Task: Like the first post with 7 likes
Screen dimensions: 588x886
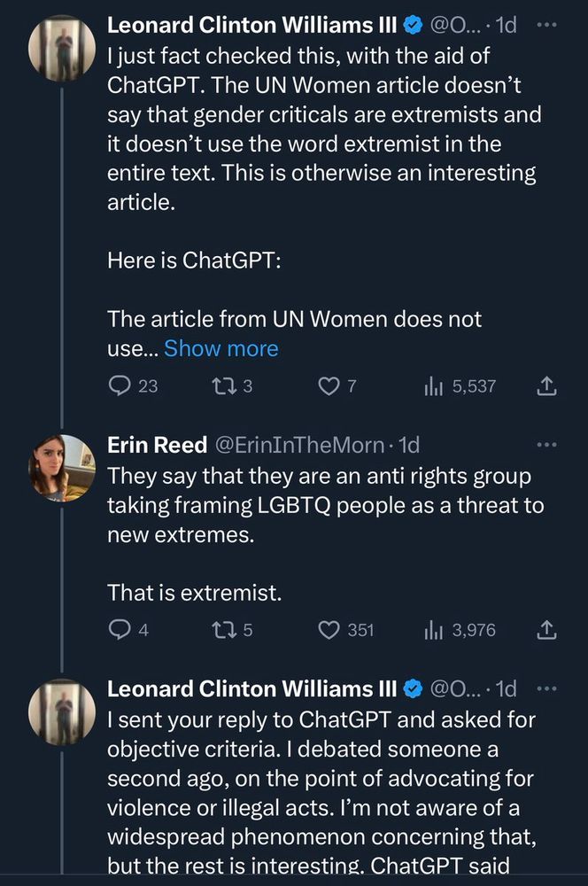Action: 329,386
